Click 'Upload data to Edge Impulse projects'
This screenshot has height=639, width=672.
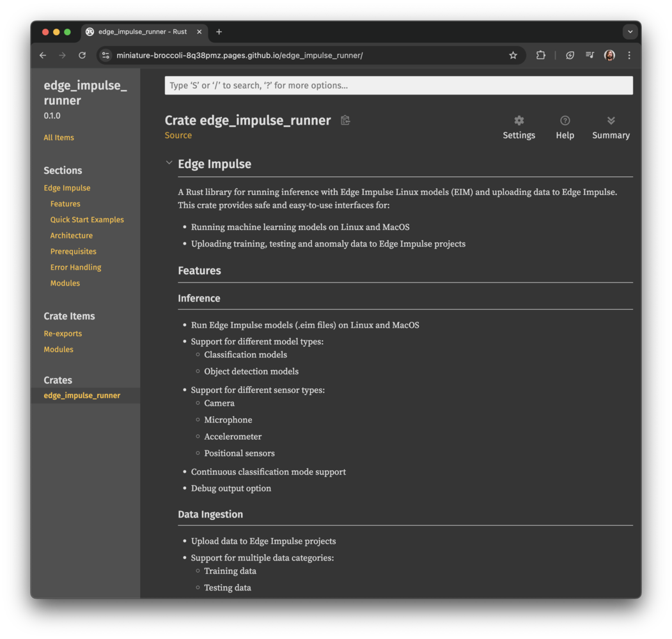(263, 541)
